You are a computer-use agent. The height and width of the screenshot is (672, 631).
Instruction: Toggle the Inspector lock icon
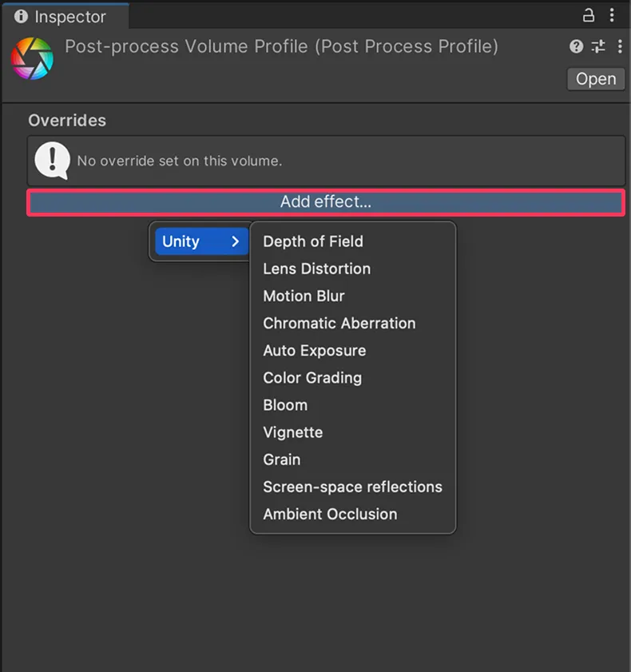[588, 15]
